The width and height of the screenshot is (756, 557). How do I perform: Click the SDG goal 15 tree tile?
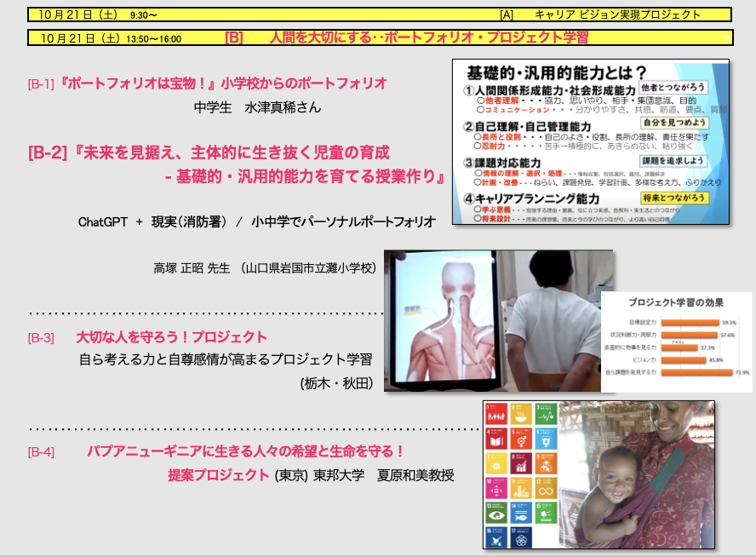(x=546, y=513)
